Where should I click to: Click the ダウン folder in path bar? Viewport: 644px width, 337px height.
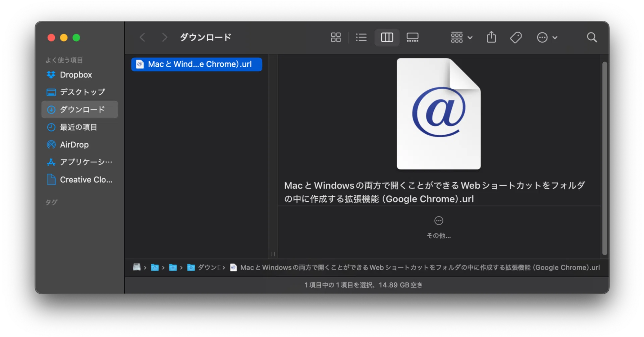point(204,267)
